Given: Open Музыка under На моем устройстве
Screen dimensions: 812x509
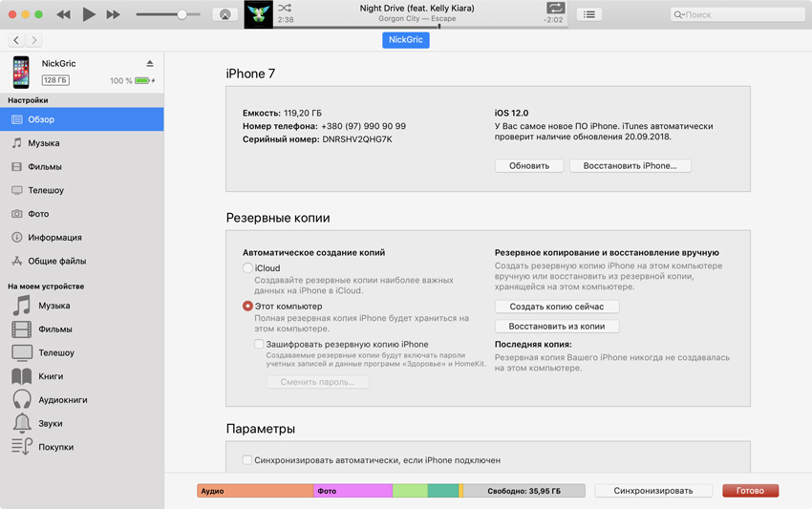Looking at the screenshot, I should tap(82, 306).
